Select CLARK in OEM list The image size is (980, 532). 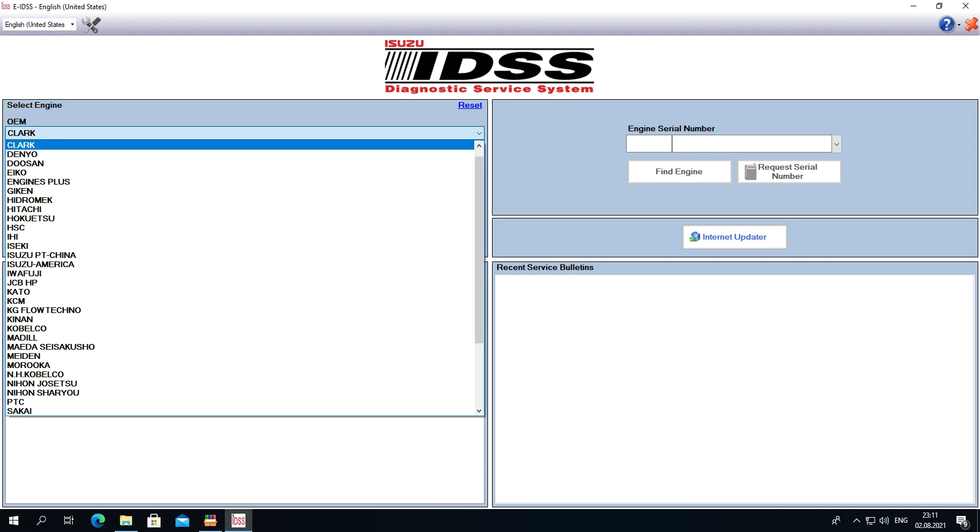(x=240, y=145)
